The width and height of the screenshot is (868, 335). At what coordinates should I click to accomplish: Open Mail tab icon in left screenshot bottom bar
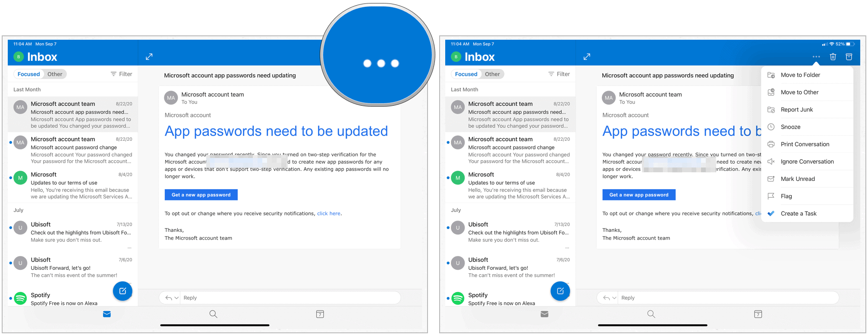coord(107,314)
